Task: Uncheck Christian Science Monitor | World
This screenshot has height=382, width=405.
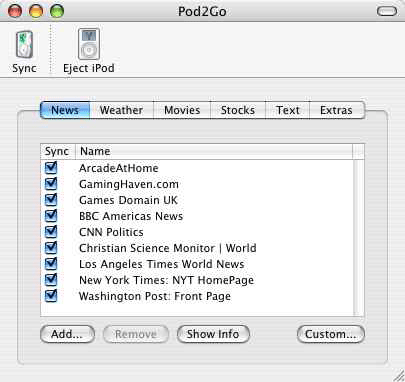Action: coord(51,248)
